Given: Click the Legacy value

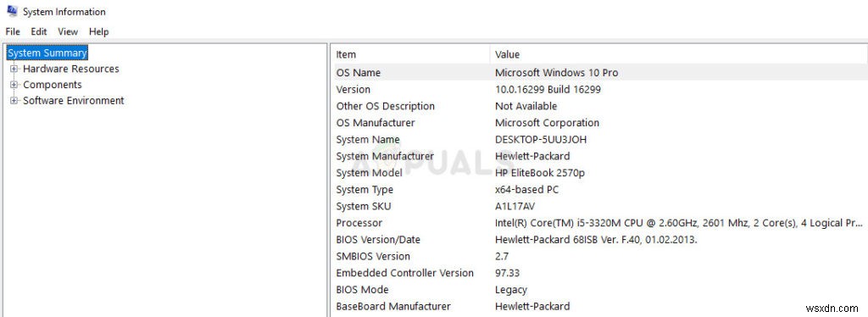Looking at the screenshot, I should coord(511,289).
